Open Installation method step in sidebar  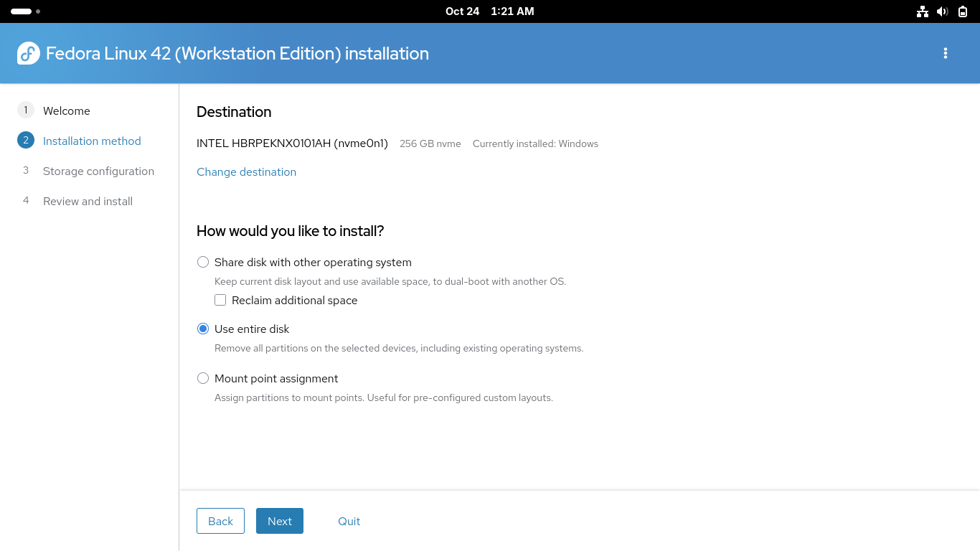click(x=92, y=141)
